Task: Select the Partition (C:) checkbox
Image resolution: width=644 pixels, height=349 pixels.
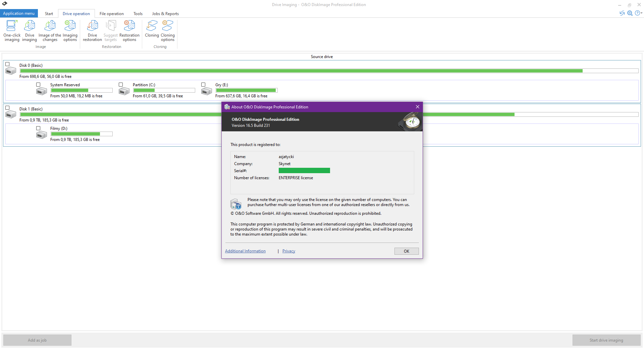Action: pyautogui.click(x=121, y=85)
